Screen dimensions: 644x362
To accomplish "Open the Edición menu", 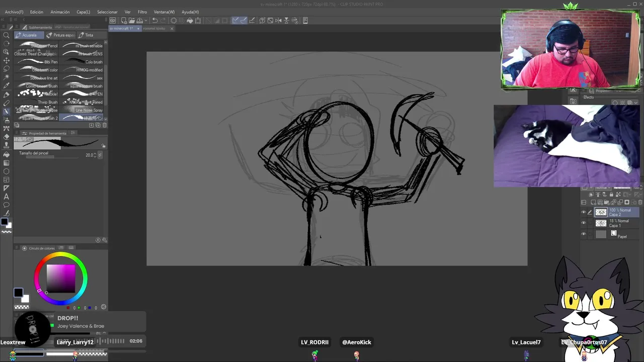I will click(36, 12).
